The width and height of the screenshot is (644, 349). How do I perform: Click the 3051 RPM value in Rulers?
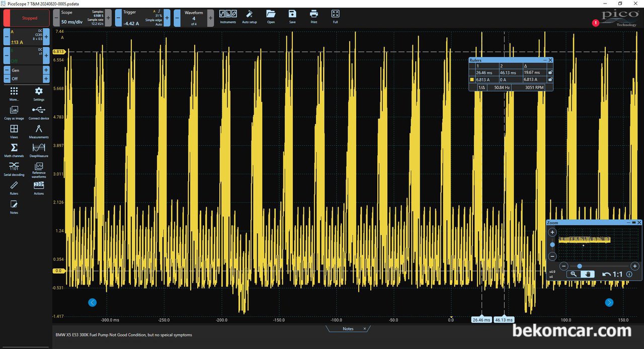click(x=534, y=87)
